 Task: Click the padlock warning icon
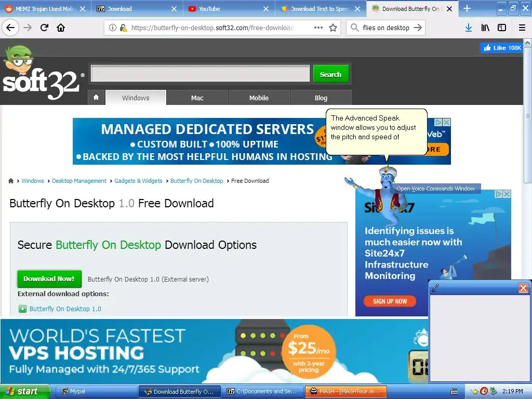coord(123,28)
